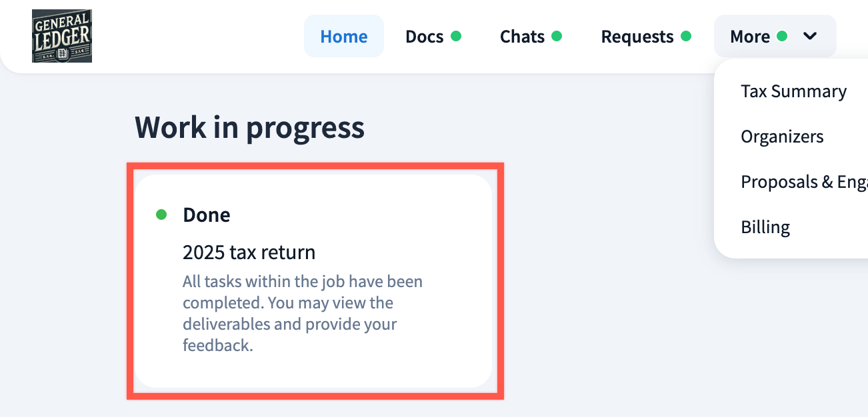Click the General Ledger logo

(x=62, y=36)
